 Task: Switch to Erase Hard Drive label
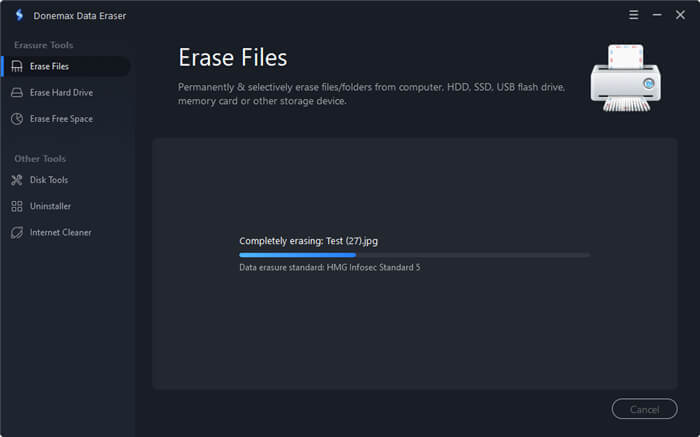pyautogui.click(x=62, y=92)
